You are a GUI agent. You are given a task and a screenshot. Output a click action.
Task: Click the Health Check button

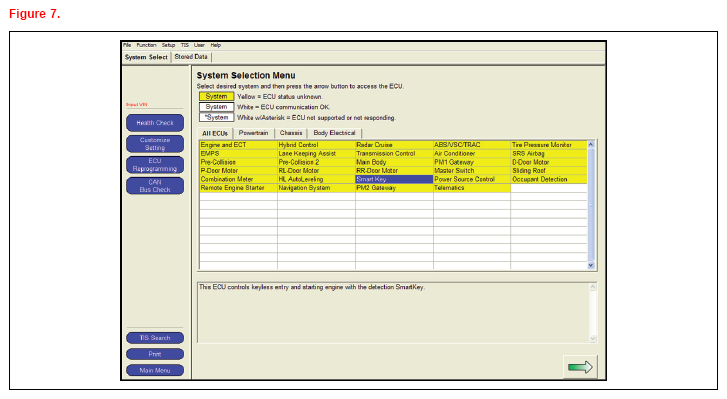pyautogui.click(x=155, y=123)
